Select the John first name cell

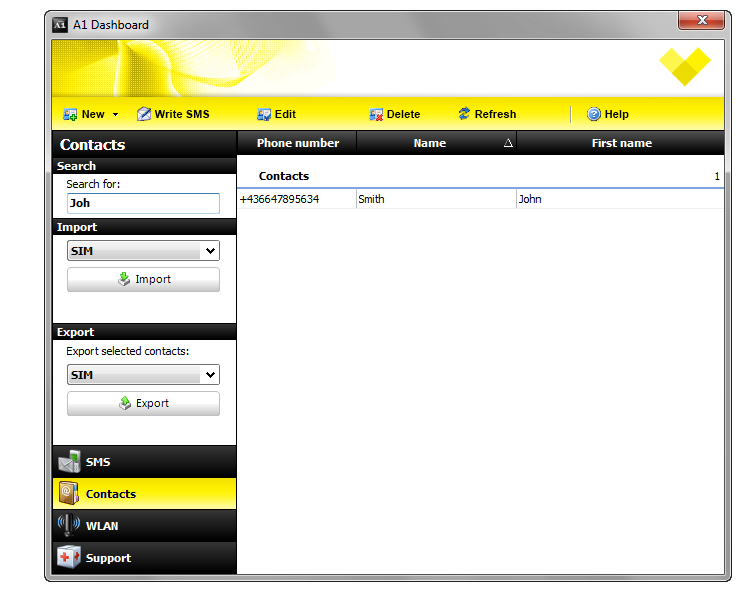click(x=620, y=199)
